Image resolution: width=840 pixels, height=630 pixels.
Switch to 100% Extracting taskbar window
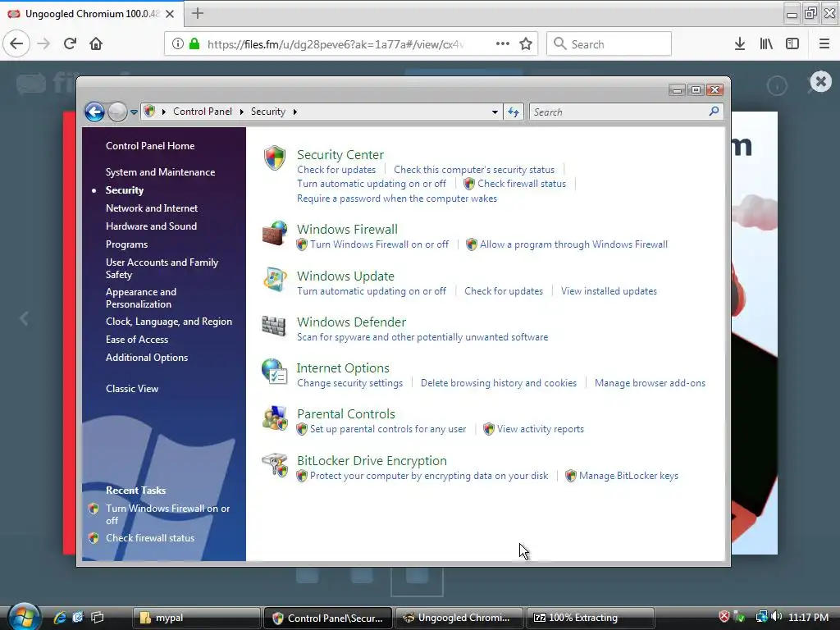pyautogui.click(x=591, y=618)
